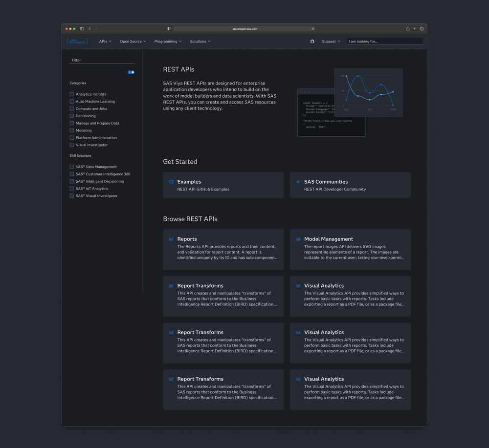Click the chart icon on the Reports card
Image resolution: width=489 pixels, height=448 pixels.
pyautogui.click(x=171, y=239)
